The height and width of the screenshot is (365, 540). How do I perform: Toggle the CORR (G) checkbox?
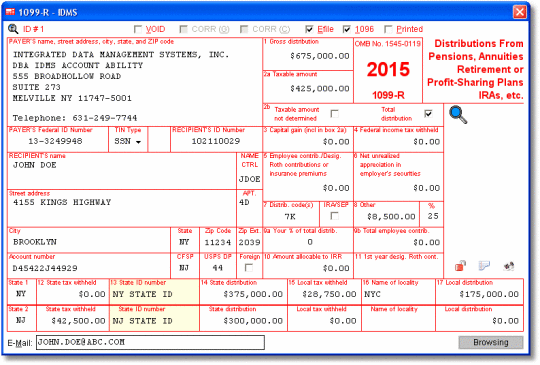point(184,29)
